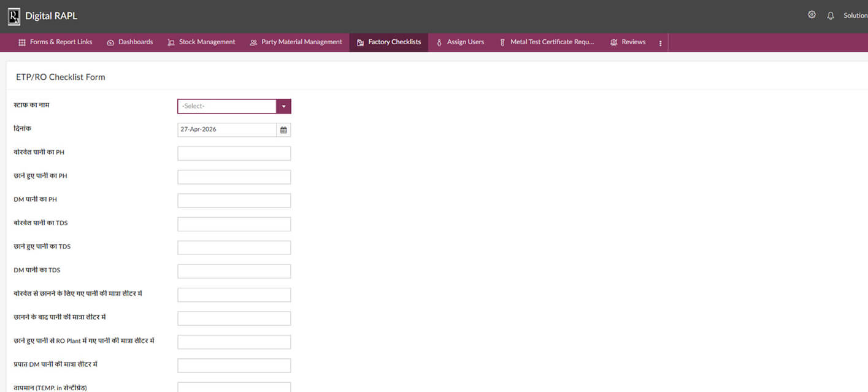Open the settings gear icon

tap(812, 15)
